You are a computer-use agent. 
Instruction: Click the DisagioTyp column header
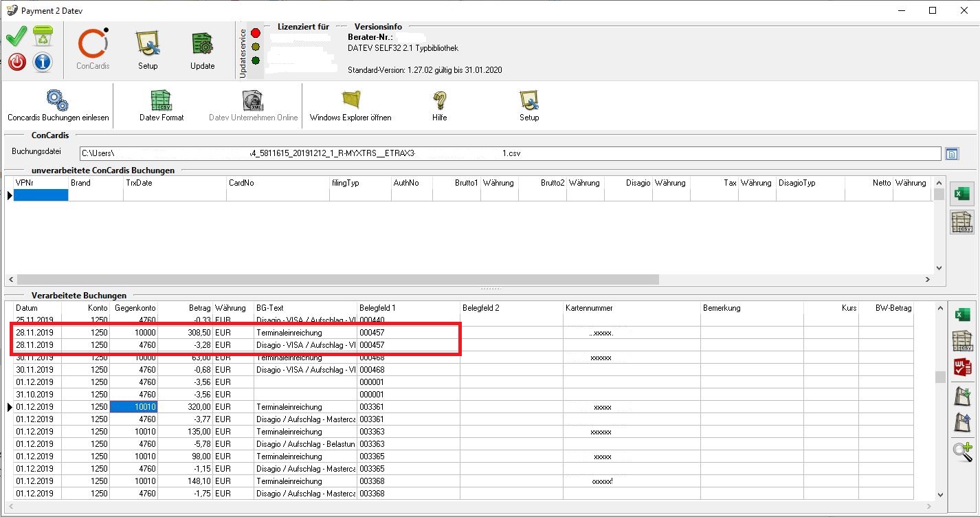click(x=811, y=183)
